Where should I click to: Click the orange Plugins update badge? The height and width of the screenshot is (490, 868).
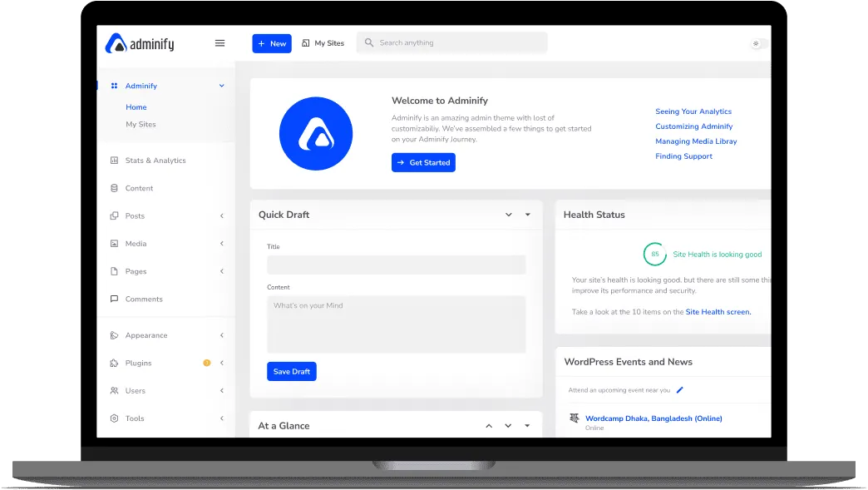(x=207, y=364)
